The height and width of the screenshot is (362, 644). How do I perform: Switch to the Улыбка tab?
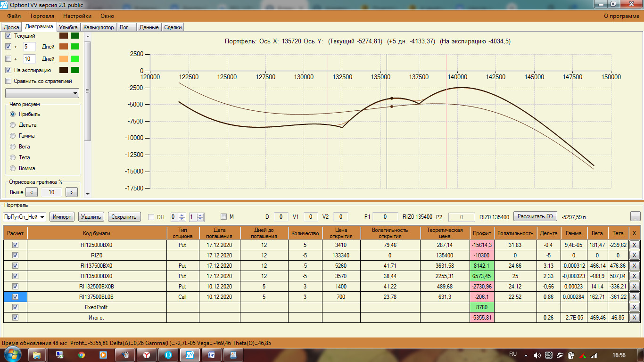[x=68, y=27]
